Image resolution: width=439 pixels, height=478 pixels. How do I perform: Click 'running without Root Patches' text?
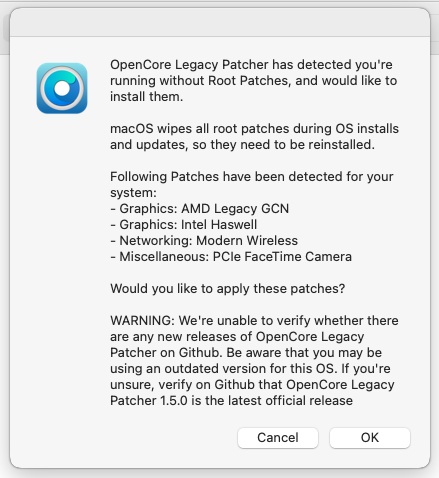tap(201, 81)
